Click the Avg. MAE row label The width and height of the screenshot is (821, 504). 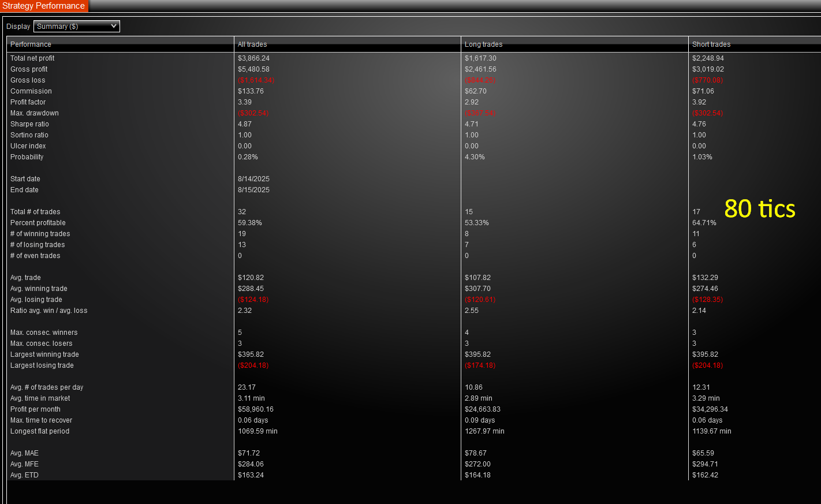click(x=24, y=453)
